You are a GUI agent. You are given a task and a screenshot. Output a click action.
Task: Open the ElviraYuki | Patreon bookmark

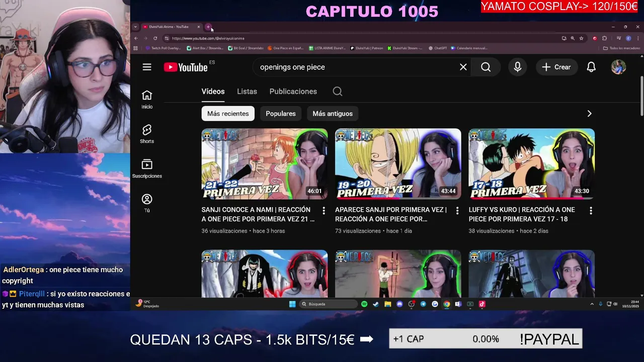pos(366,48)
